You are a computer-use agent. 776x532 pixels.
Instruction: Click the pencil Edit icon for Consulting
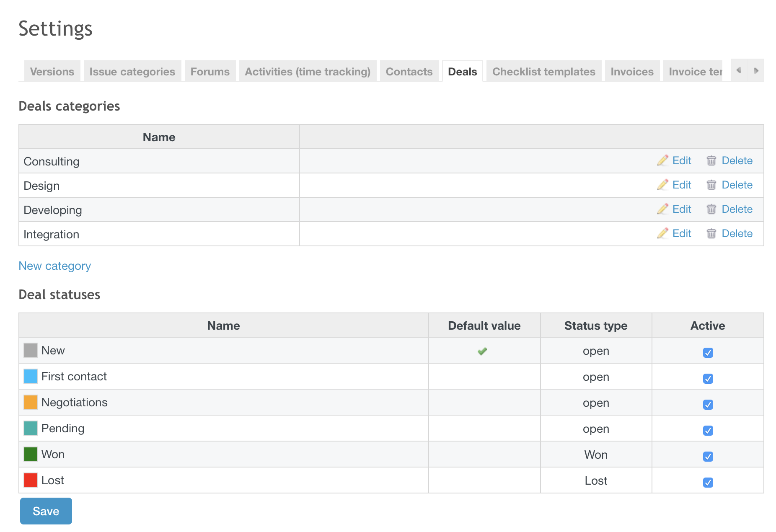[662, 160]
